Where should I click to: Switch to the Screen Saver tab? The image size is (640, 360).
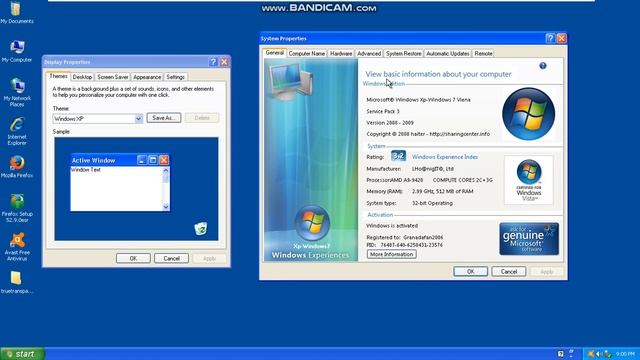pyautogui.click(x=113, y=77)
